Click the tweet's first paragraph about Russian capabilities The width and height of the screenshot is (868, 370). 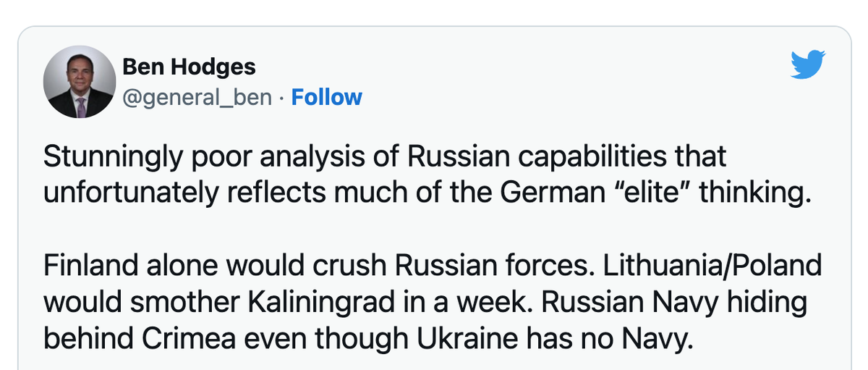click(424, 175)
